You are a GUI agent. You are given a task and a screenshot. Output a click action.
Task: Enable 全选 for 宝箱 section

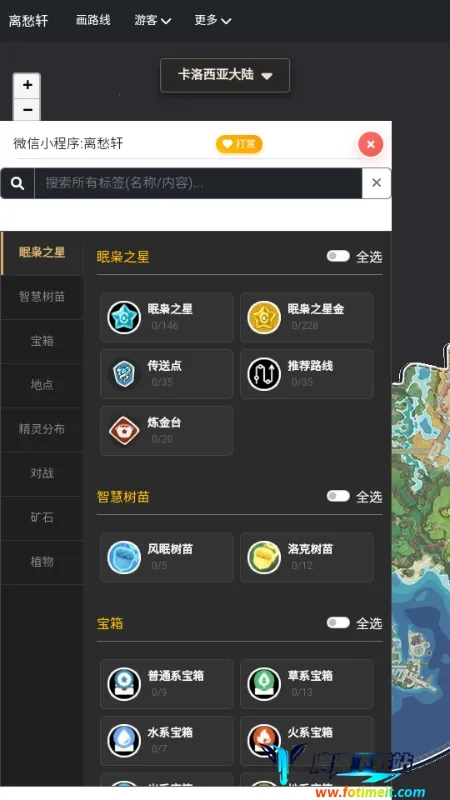[x=338, y=622]
